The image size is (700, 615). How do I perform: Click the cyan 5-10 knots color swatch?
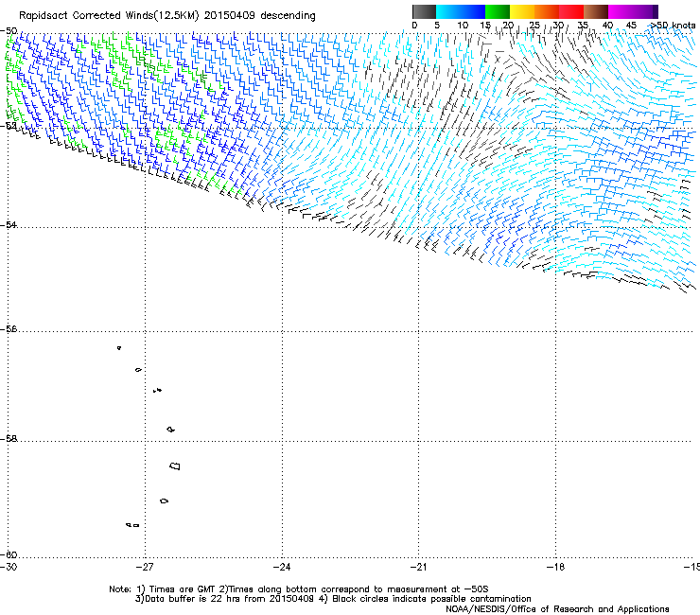pyautogui.click(x=448, y=11)
